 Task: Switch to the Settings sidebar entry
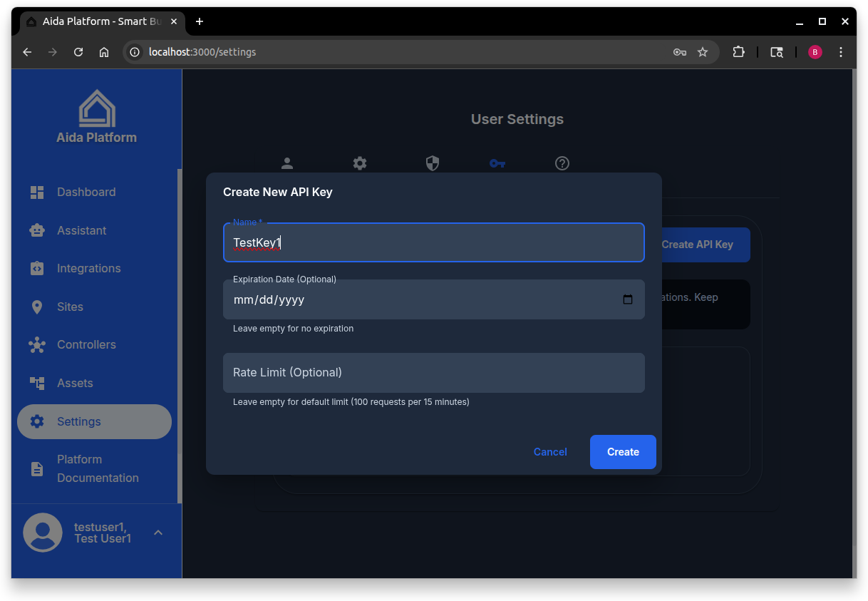(78, 421)
